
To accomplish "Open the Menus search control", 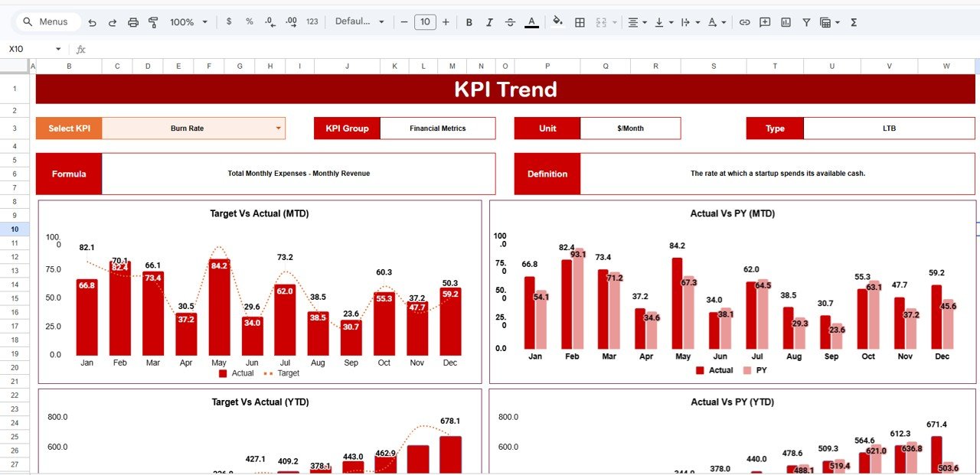I will pyautogui.click(x=47, y=21).
